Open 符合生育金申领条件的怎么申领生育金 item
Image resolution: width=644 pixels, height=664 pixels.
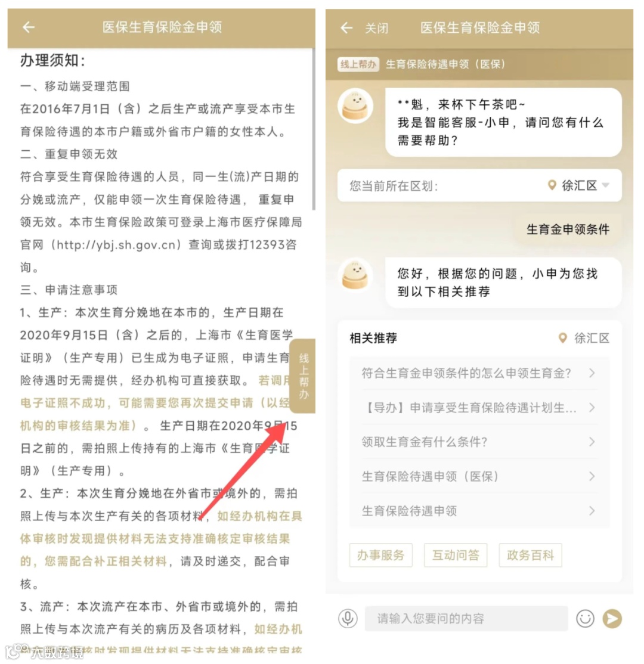479,373
